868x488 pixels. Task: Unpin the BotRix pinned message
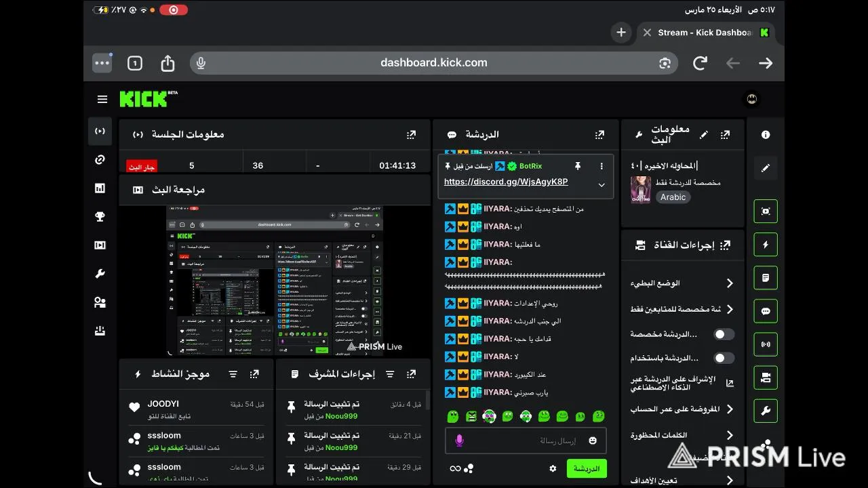pos(578,166)
